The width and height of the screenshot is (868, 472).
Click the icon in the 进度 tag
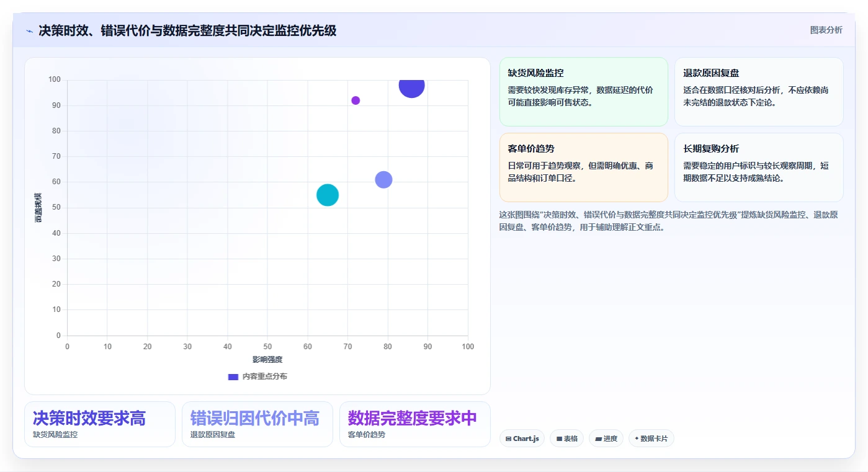point(598,439)
